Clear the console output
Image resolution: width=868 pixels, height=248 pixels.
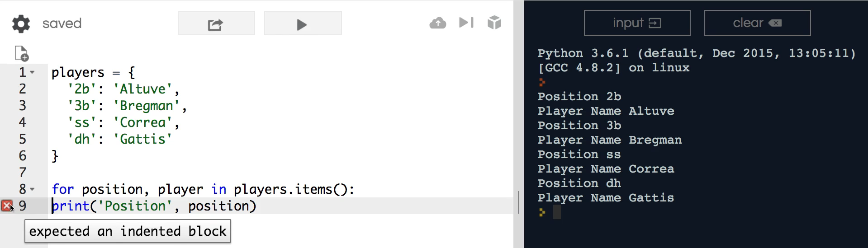click(x=757, y=23)
